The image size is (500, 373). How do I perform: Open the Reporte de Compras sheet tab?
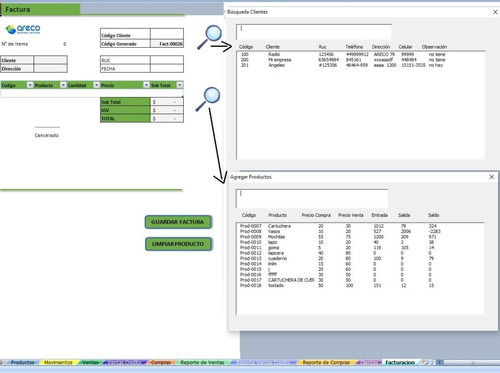click(326, 362)
